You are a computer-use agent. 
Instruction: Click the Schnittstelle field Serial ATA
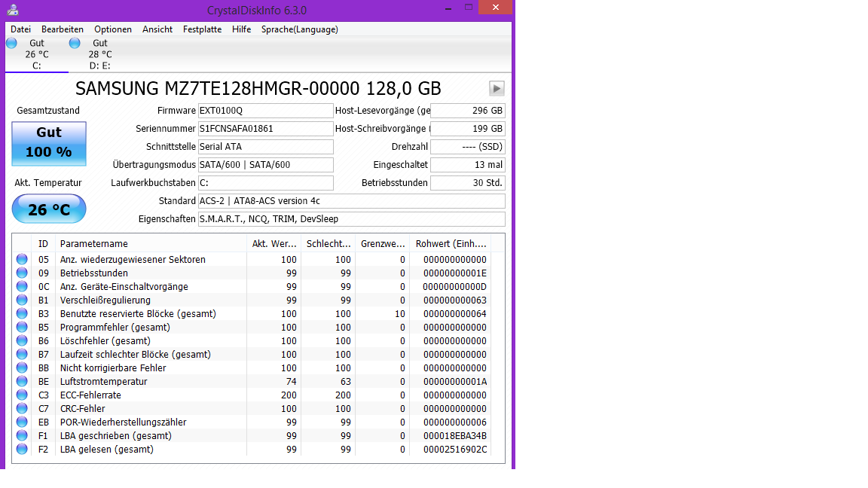[x=266, y=147]
